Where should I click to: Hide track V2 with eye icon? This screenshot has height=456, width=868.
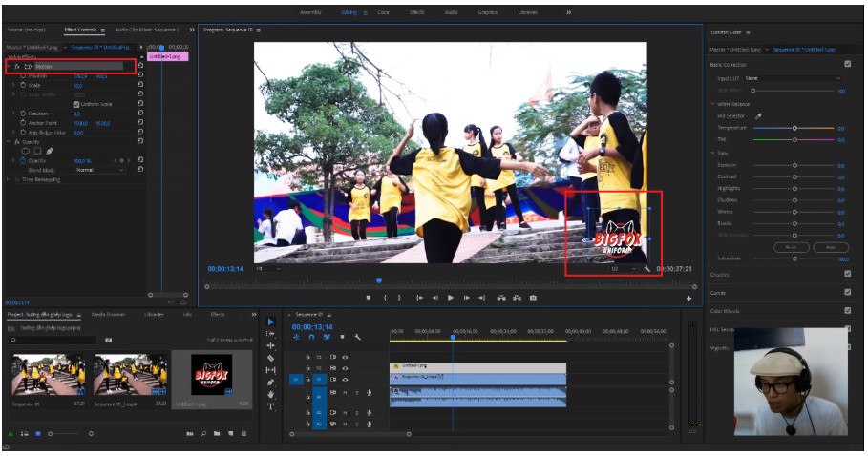tap(345, 368)
